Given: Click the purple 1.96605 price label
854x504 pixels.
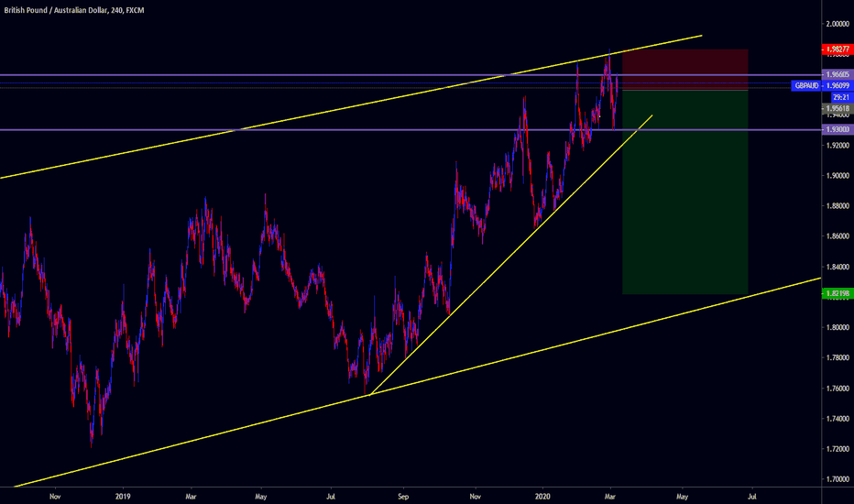Looking at the screenshot, I should pyautogui.click(x=835, y=74).
